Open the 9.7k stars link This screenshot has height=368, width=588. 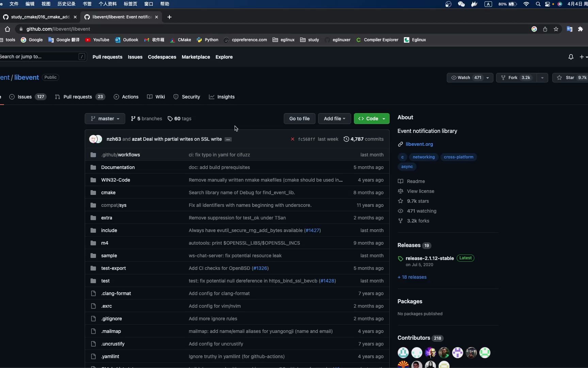[413, 201]
